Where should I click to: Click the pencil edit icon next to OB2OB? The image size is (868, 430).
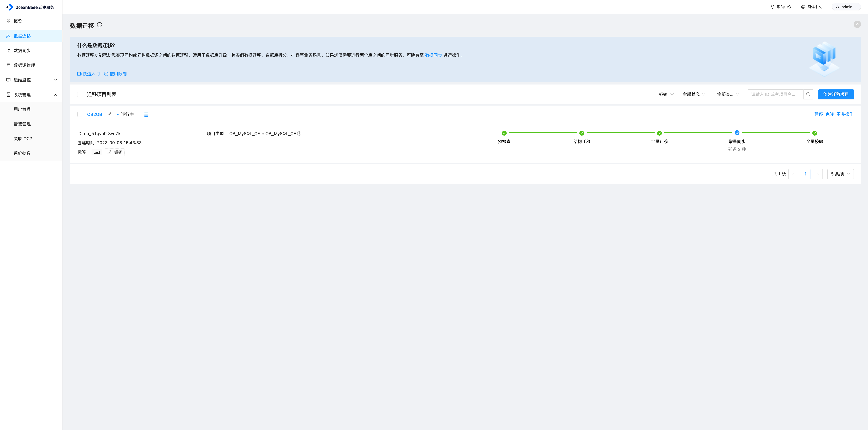(110, 114)
